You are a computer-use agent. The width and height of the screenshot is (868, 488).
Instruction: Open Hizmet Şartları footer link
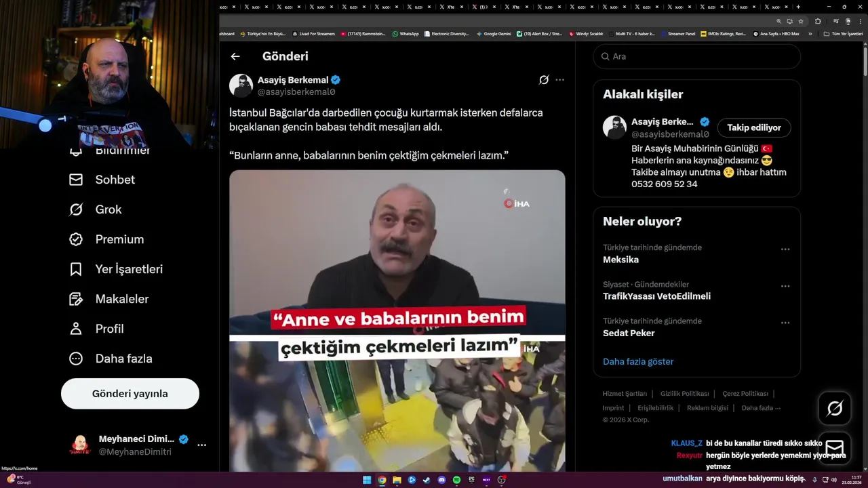click(625, 394)
